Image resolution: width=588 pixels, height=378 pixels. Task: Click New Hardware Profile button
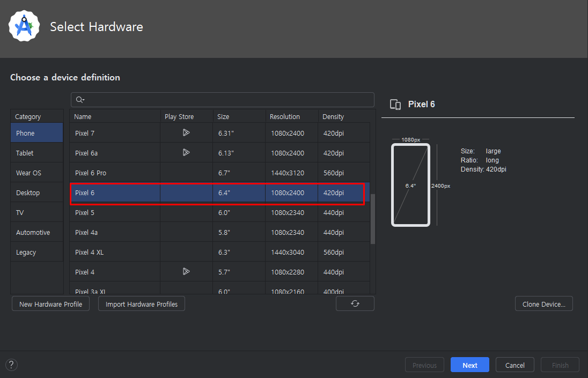(50, 304)
